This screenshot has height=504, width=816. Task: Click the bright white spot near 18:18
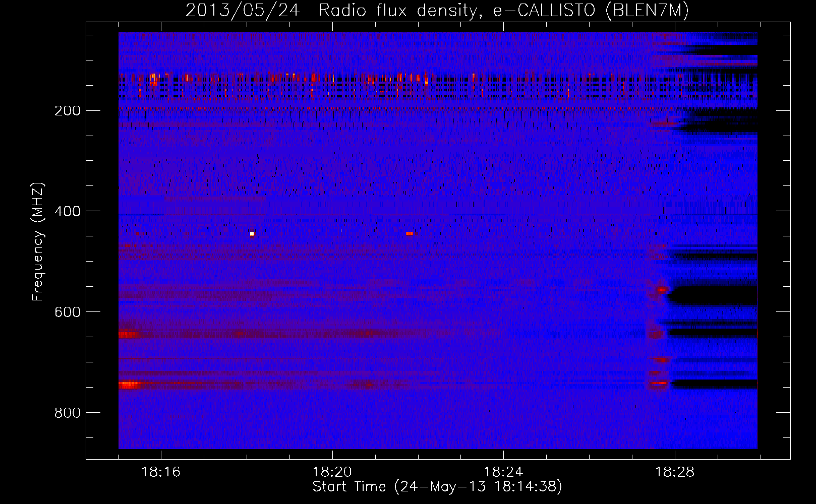click(x=252, y=233)
